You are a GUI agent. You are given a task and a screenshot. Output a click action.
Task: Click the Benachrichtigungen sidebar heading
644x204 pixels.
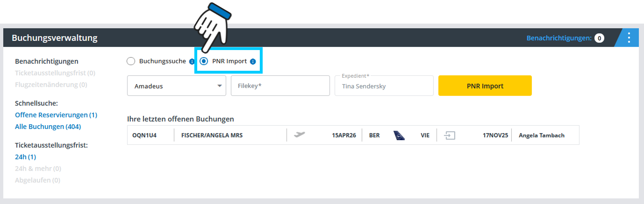pyautogui.click(x=46, y=61)
